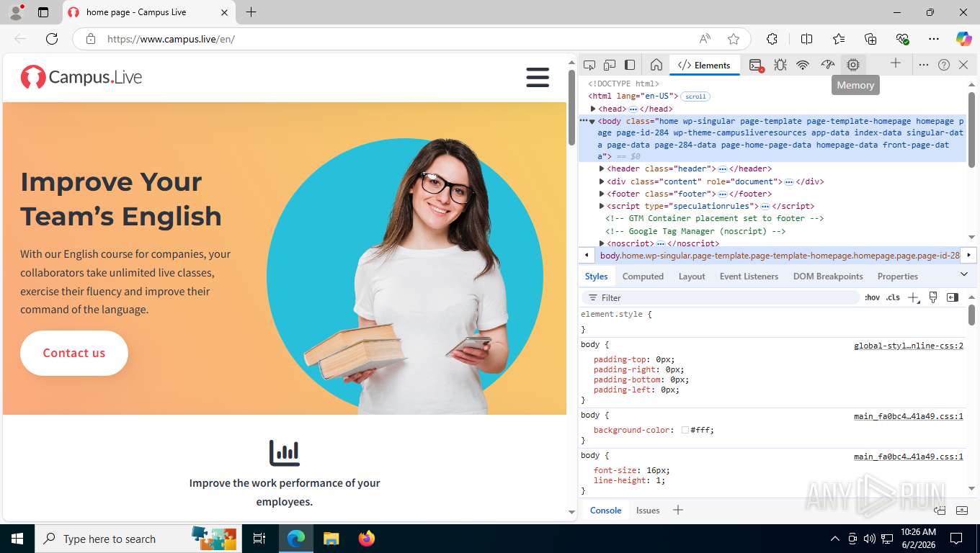Toggle device emulation in DevTools

pyautogui.click(x=610, y=65)
